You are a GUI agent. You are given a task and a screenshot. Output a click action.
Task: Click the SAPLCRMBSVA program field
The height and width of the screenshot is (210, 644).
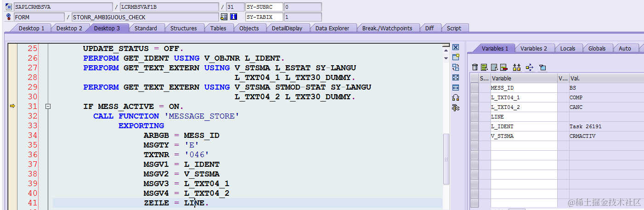[63, 7]
